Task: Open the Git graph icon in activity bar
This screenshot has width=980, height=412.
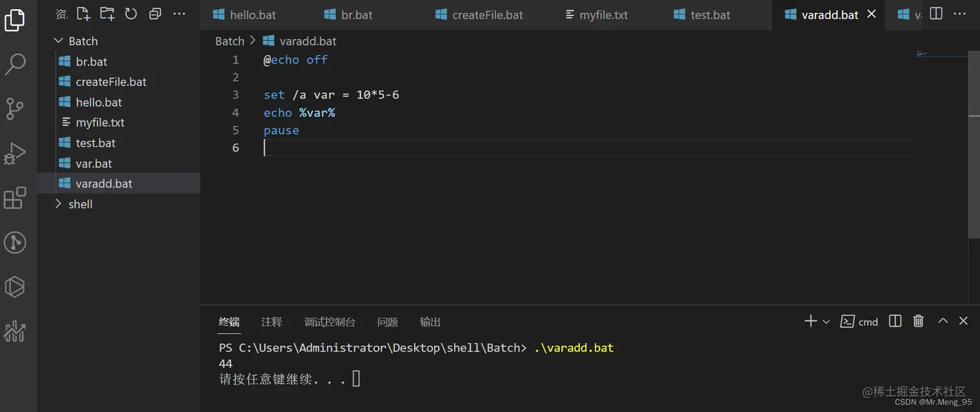Action: pos(15,242)
